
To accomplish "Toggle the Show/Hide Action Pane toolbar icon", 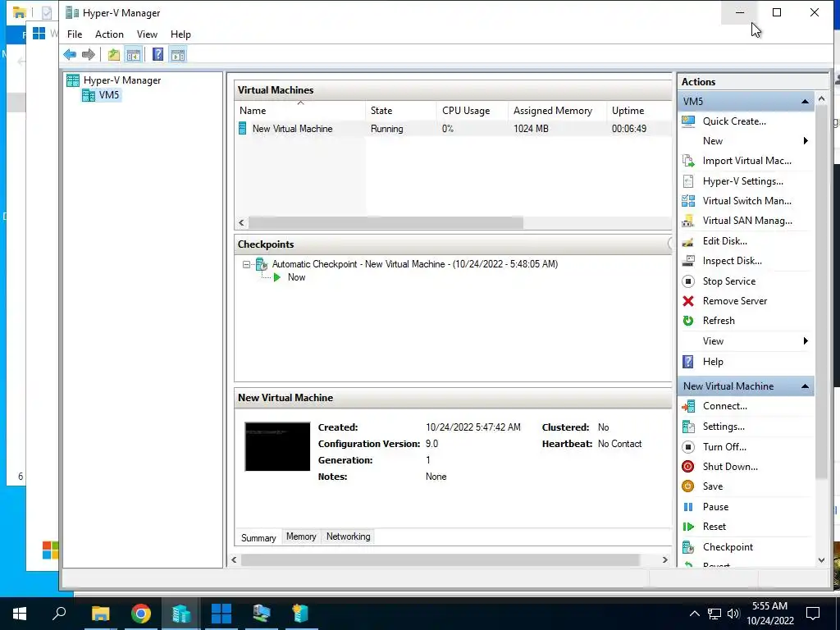I will coord(178,54).
